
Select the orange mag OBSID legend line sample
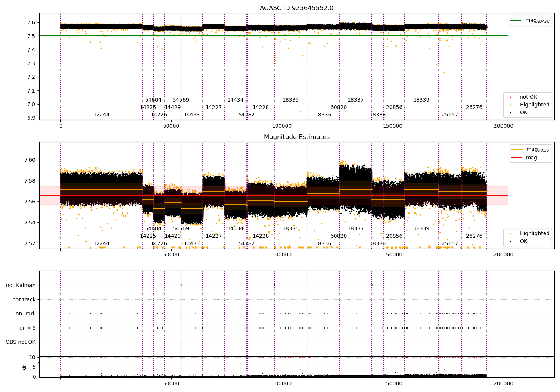coord(517,149)
